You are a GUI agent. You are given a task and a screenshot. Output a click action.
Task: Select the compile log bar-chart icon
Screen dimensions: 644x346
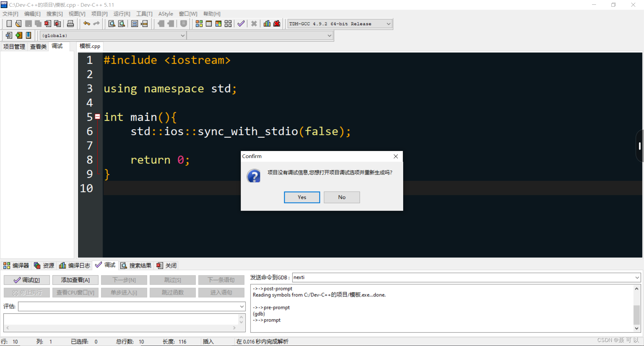(267, 23)
